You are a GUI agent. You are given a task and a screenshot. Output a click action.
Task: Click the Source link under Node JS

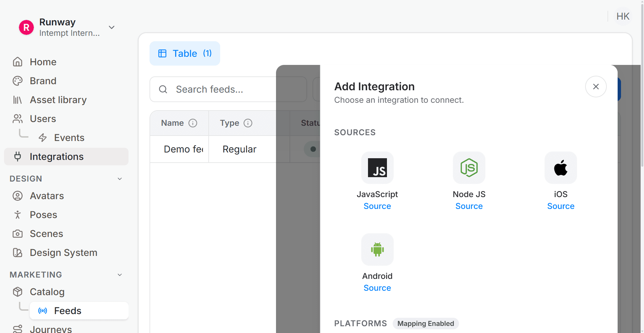coord(469,206)
